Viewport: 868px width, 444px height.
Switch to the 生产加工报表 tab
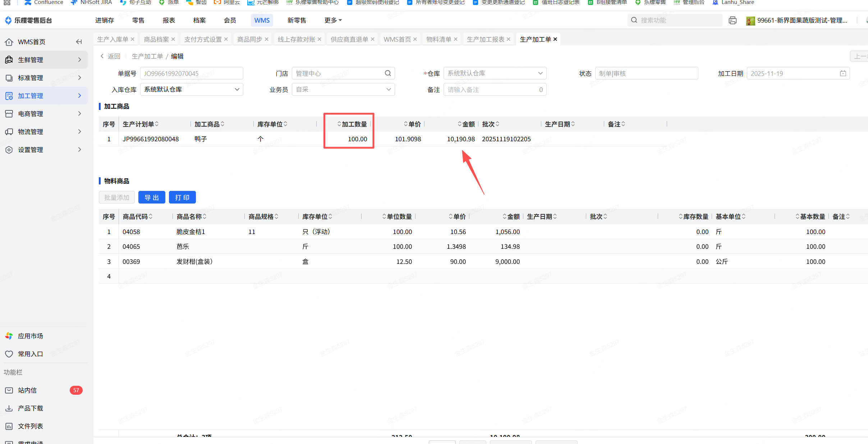tap(485, 39)
